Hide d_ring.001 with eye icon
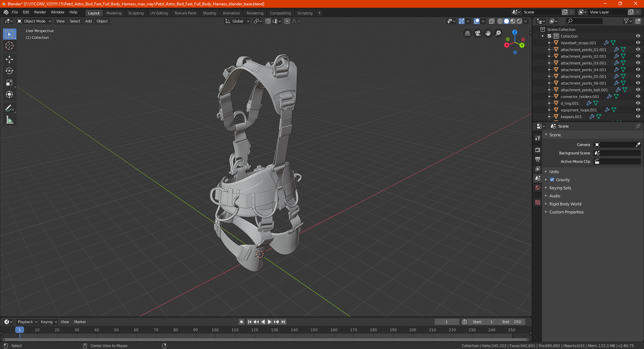This screenshot has width=644, height=349. [x=638, y=103]
